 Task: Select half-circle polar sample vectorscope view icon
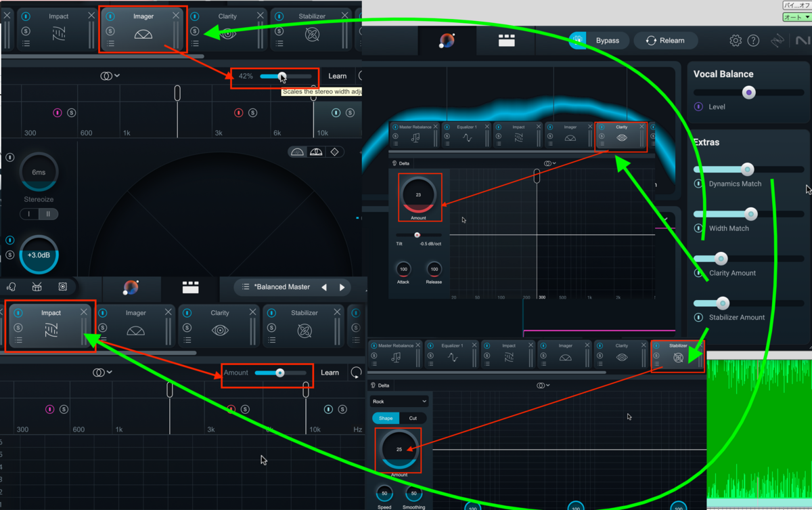(298, 152)
